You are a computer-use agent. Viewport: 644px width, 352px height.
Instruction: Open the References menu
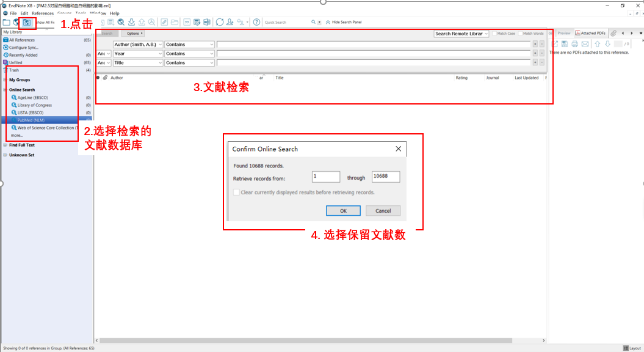point(43,13)
